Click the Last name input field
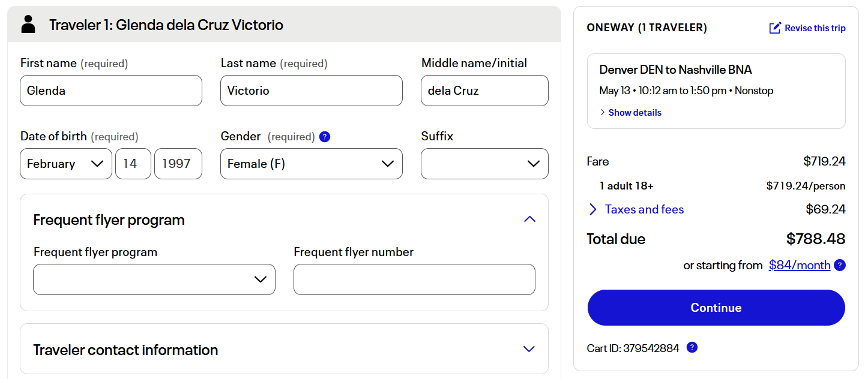Screen dimensions: 868x379 pyautogui.click(x=311, y=91)
